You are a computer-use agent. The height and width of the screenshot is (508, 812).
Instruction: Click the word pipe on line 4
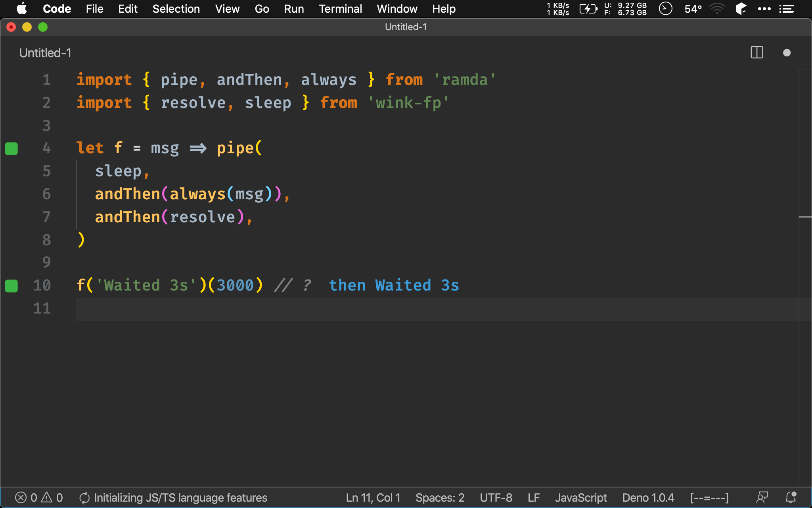(x=235, y=148)
